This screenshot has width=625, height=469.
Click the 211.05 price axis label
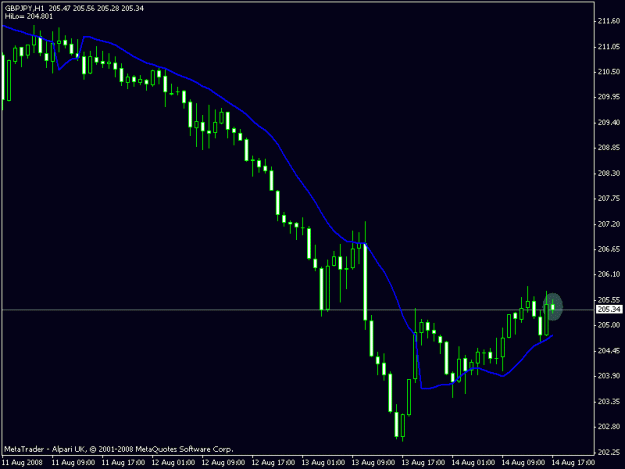click(609, 47)
